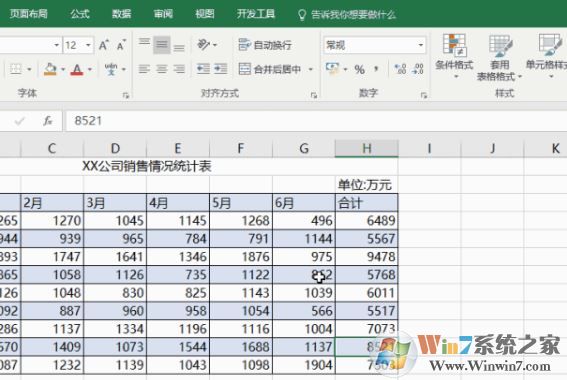Apply percent style
This screenshot has height=380, width=567.
coord(359,69)
